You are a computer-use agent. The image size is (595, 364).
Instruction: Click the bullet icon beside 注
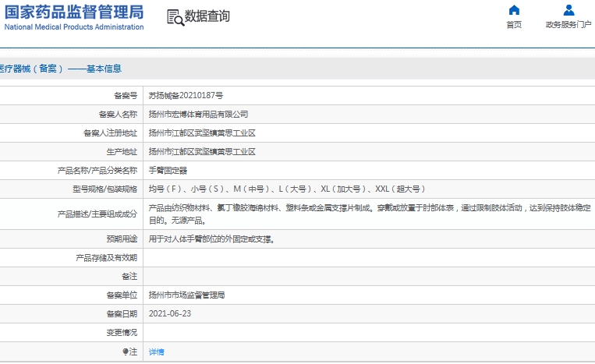click(x=126, y=352)
